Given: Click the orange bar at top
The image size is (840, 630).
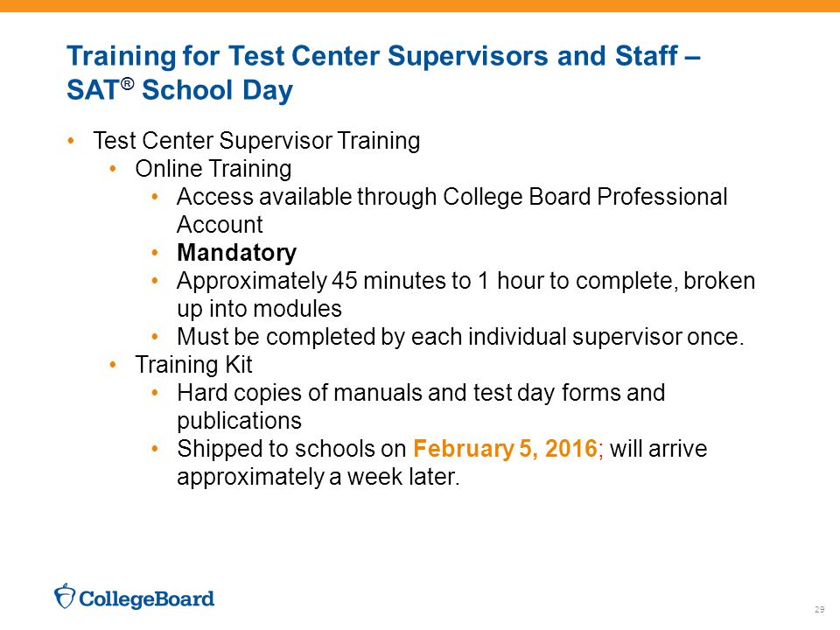Looking at the screenshot, I should [x=420, y=6].
